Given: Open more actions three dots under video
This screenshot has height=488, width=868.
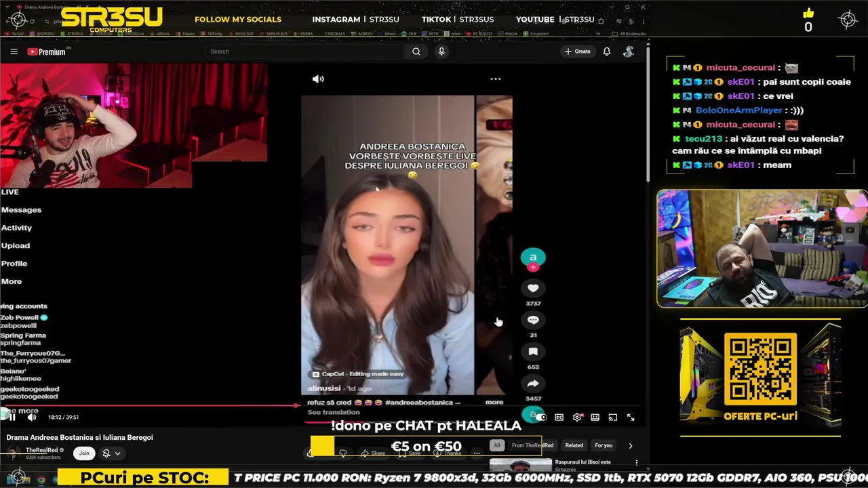Looking at the screenshot, I should tap(477, 453).
